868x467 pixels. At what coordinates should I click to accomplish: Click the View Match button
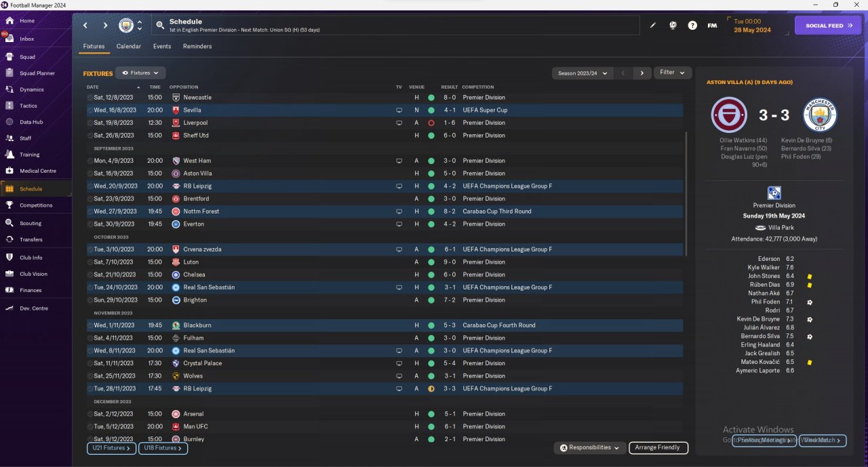click(823, 441)
